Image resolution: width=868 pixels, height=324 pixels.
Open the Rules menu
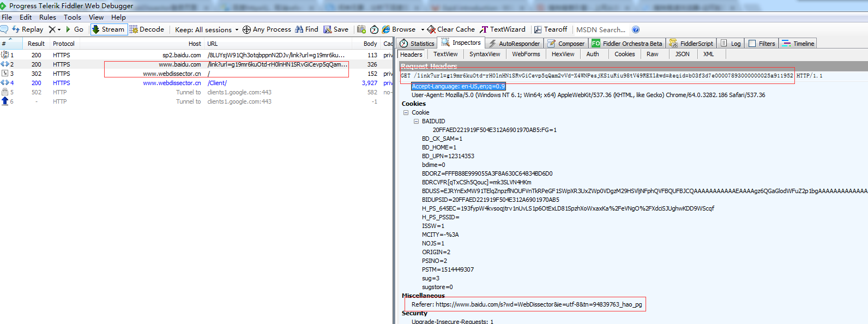point(47,17)
